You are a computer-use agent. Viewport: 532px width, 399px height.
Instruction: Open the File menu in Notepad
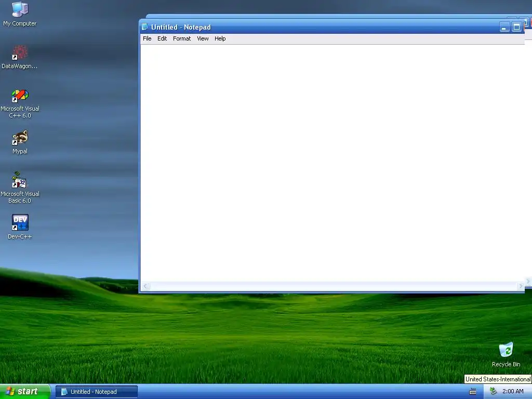click(147, 38)
